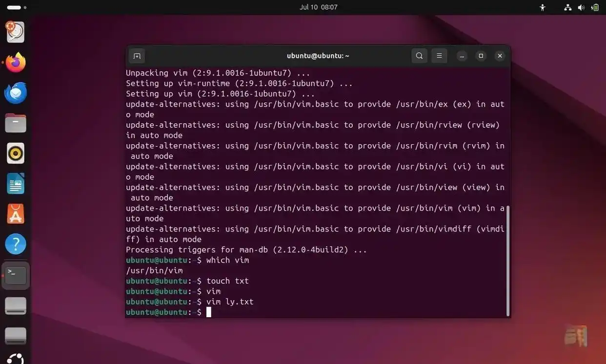This screenshot has height=364, width=606.
Task: Click the wired network status icon
Action: [567, 7]
